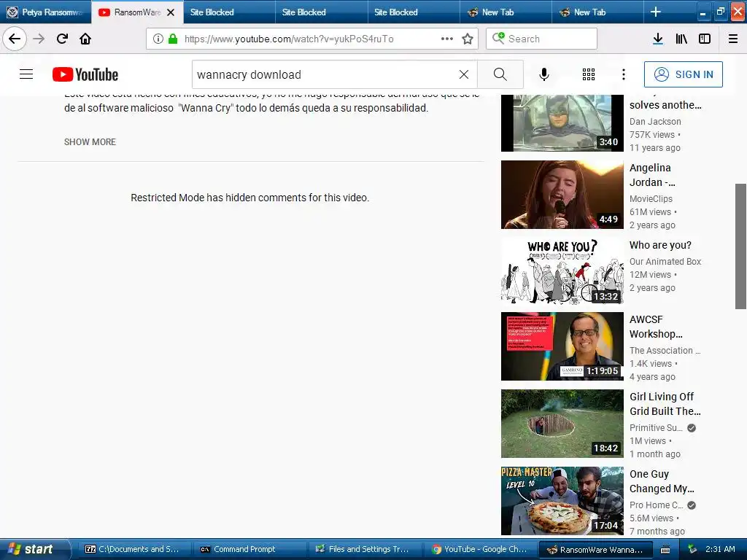Click the 2:31 AM system clock

720,549
